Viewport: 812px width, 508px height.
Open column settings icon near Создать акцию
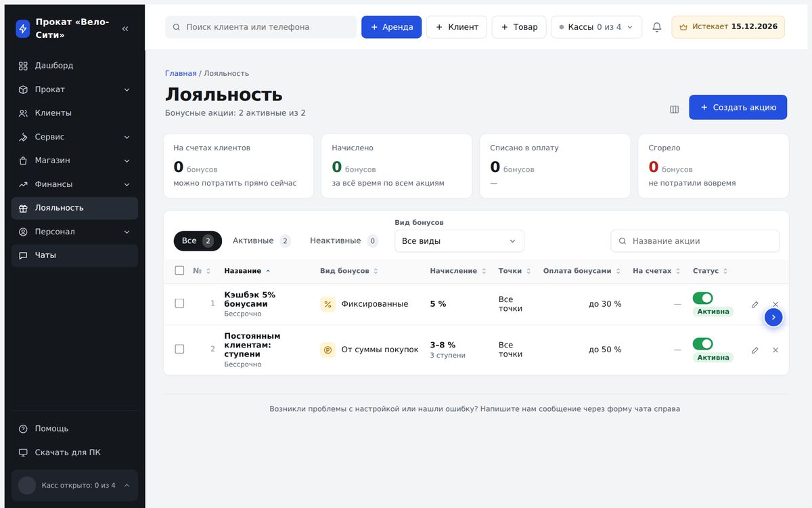[x=674, y=109]
